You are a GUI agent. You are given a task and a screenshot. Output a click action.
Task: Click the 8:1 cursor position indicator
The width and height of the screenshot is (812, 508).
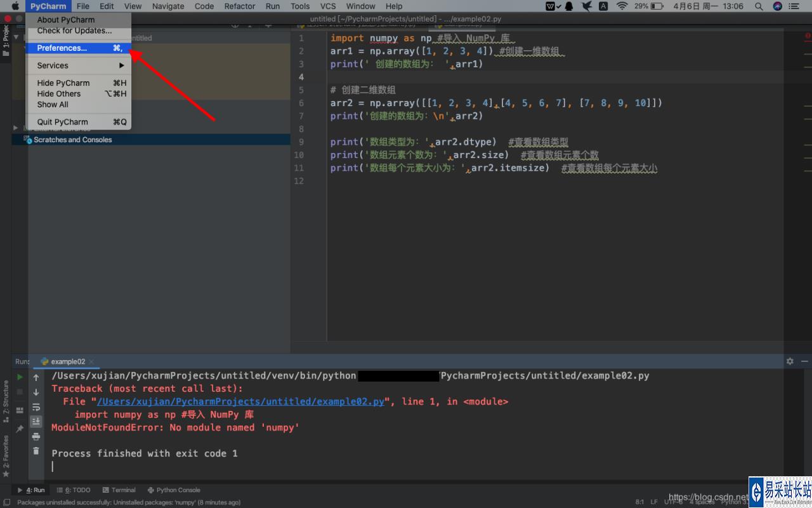pyautogui.click(x=639, y=502)
